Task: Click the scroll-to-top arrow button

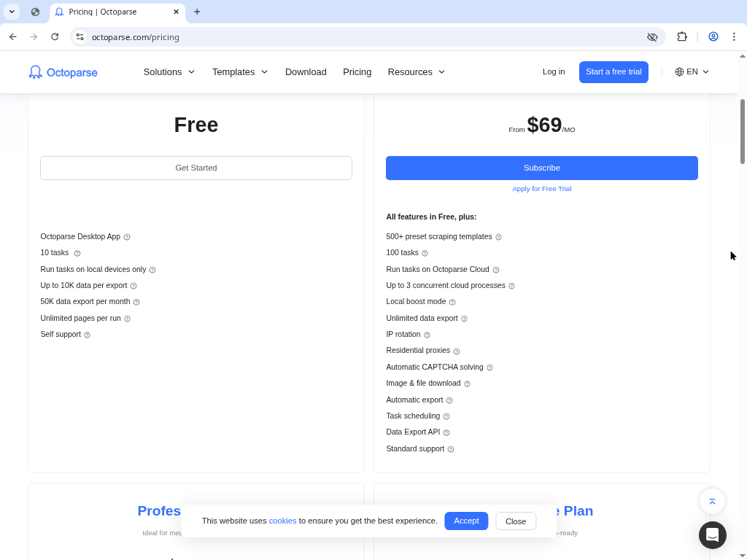Action: coord(712,501)
